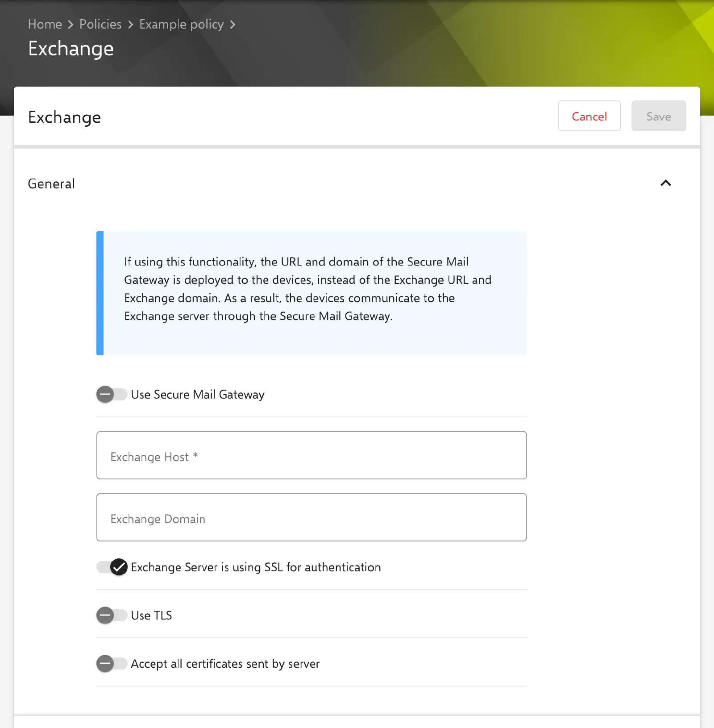Click the Save button
Screen dimensions: 714x728
[x=659, y=116]
